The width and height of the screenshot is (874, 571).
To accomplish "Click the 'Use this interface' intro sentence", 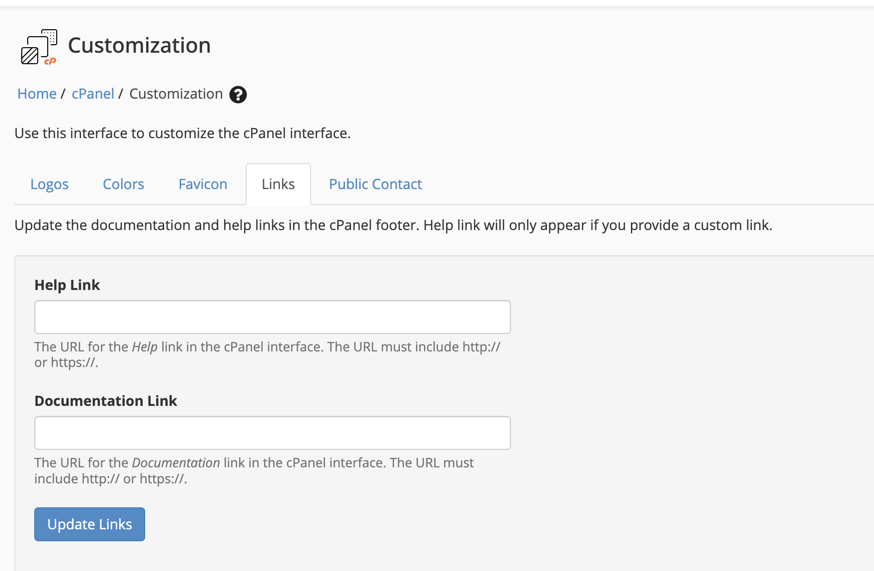I will click(182, 133).
